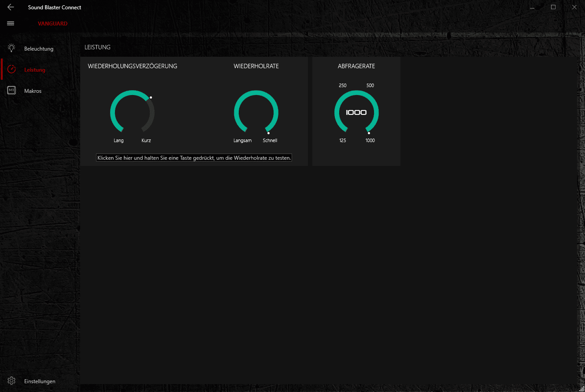Image resolution: width=585 pixels, height=392 pixels.
Task: Focus the Wiederholrate test input field
Action: click(x=194, y=158)
